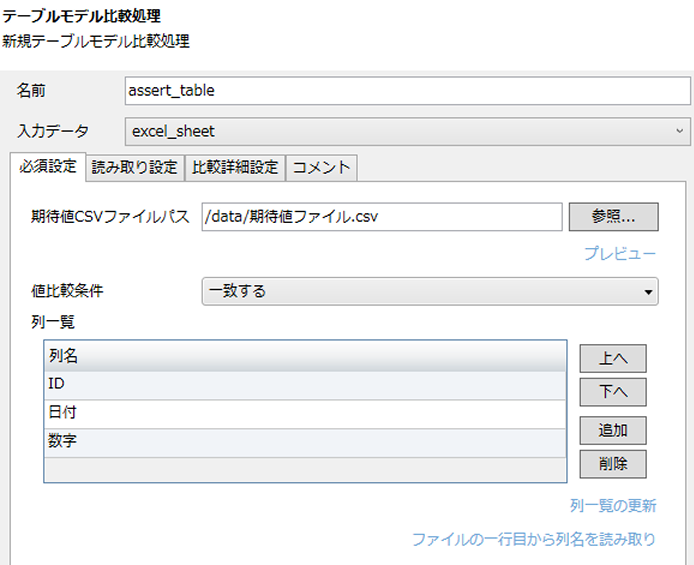Screen dimensions: 694x565
Task: Open the 読み取り設定 tab
Action: (134, 167)
